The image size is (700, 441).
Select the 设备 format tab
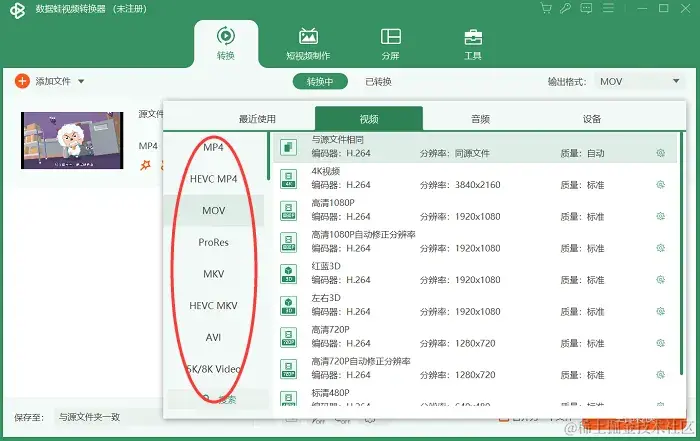click(592, 119)
